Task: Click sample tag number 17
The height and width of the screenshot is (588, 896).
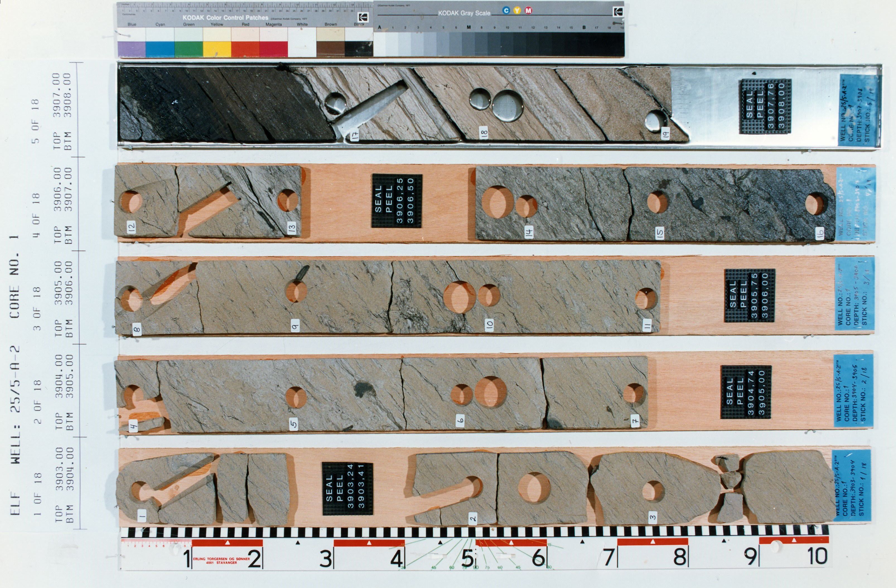Action: [x=355, y=135]
